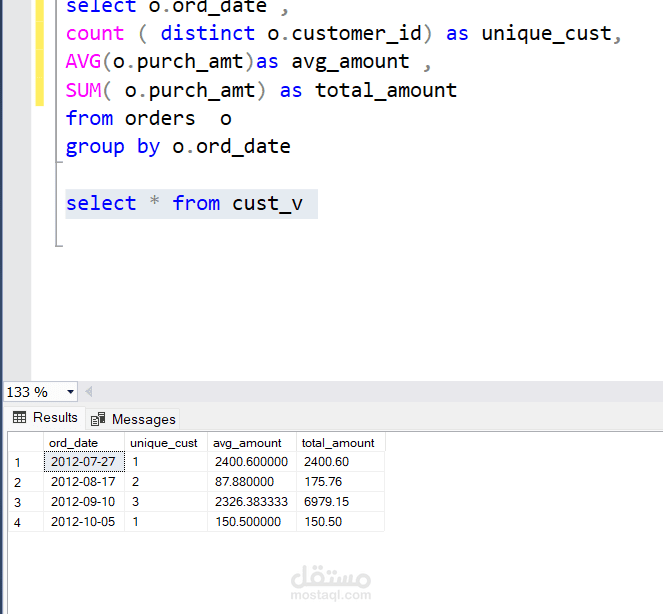Click the SUM keyword in the query
This screenshot has width=663, height=614.
tap(83, 90)
